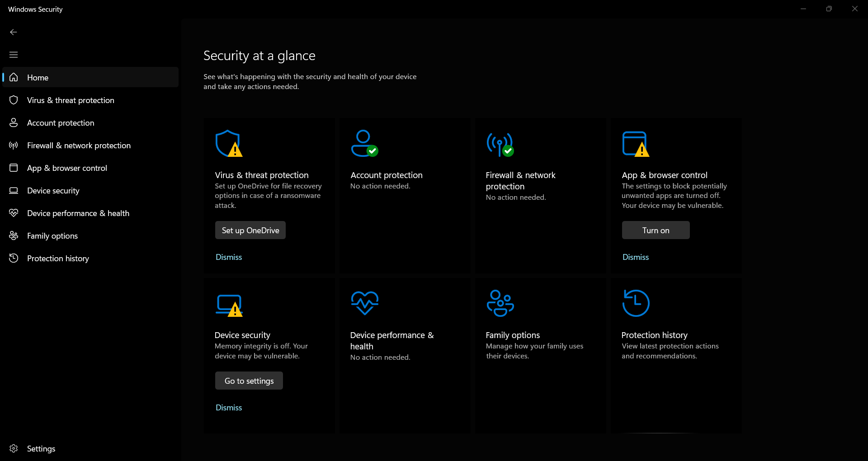Click the Settings gear icon
Image resolution: width=868 pixels, height=461 pixels.
pyautogui.click(x=14, y=448)
